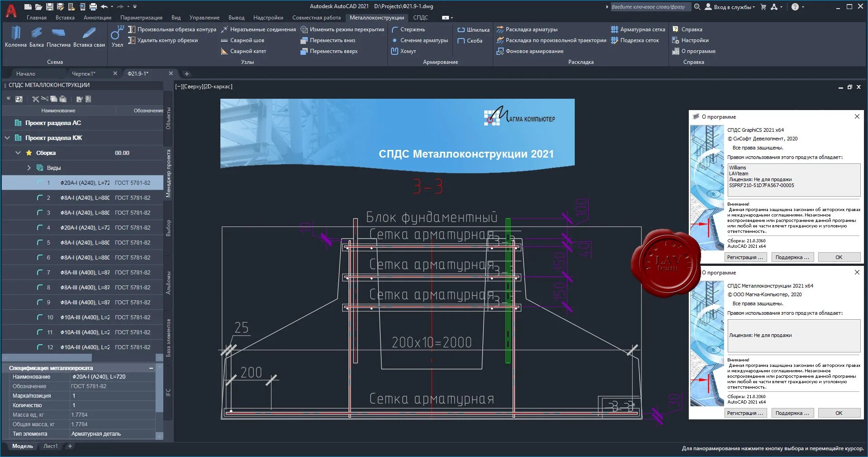This screenshot has height=457, width=868.
Task: Expand the Виды tree node
Action: 29,168
